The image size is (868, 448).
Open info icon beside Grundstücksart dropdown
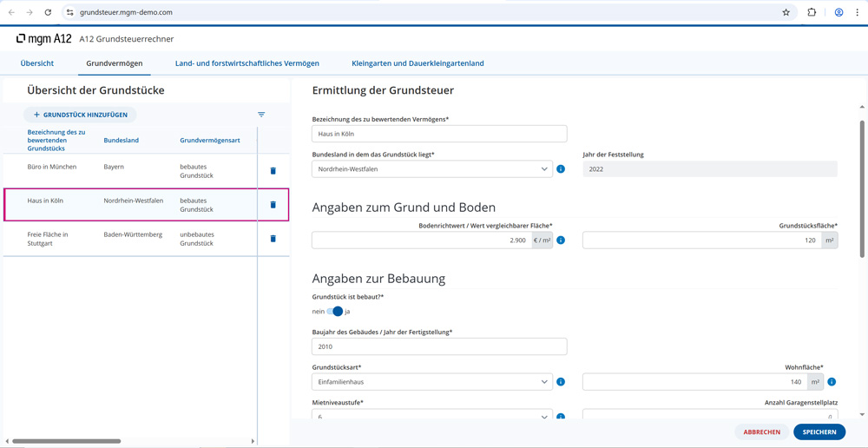tap(561, 382)
